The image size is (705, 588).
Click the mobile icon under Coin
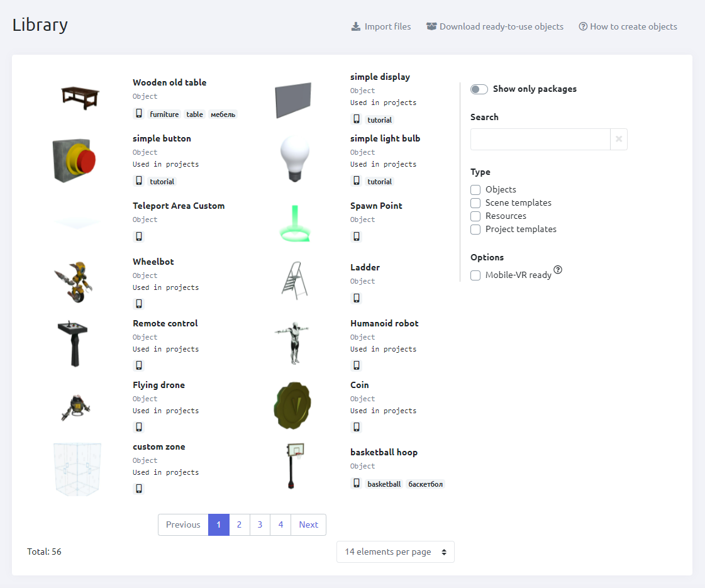[x=357, y=427]
